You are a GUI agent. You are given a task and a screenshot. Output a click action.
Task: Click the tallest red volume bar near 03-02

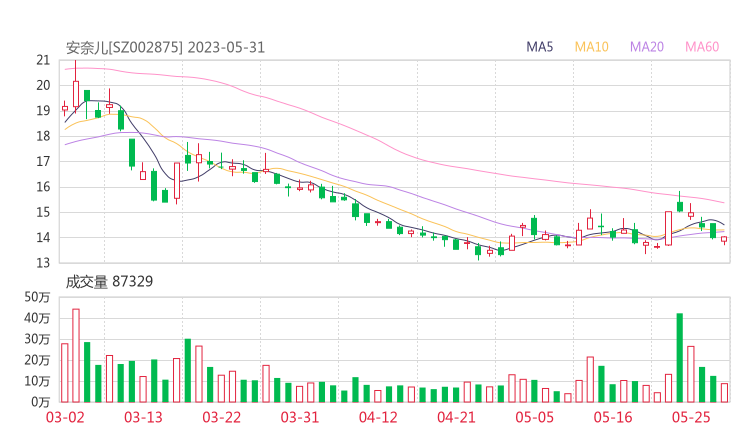pos(76,355)
